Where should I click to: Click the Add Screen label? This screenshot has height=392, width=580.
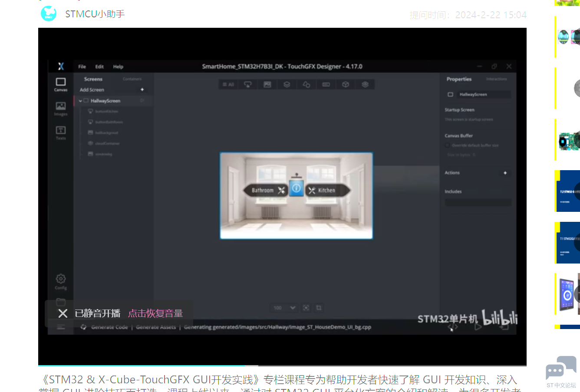point(92,90)
